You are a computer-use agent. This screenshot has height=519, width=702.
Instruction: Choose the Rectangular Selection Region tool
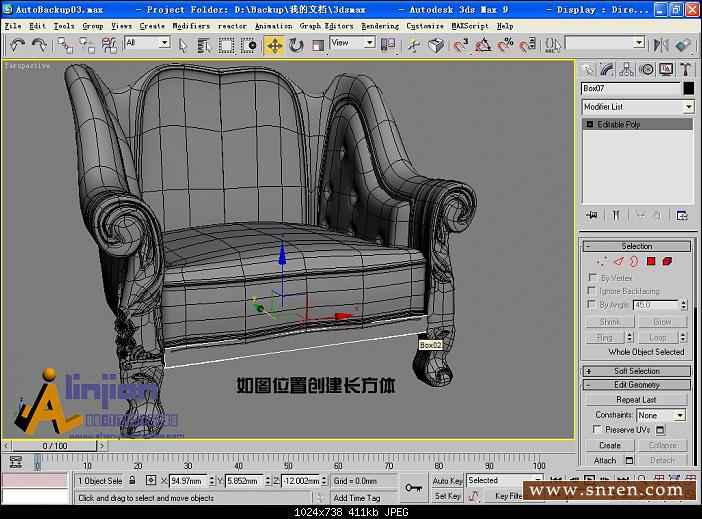226,45
